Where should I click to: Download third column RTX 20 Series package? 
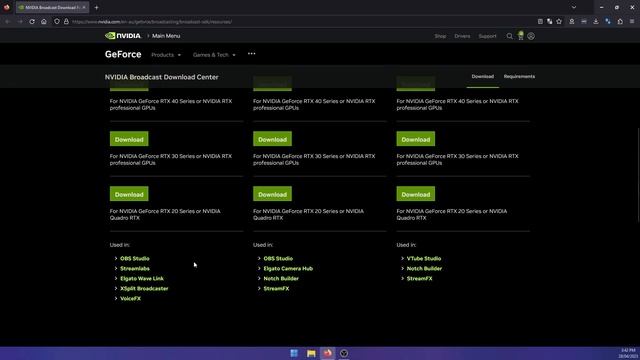click(x=416, y=194)
